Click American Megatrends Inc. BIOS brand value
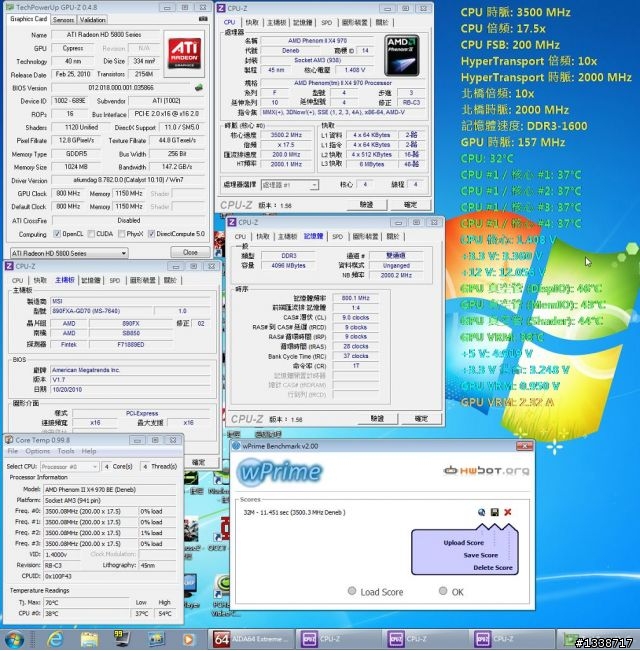 pos(131,370)
